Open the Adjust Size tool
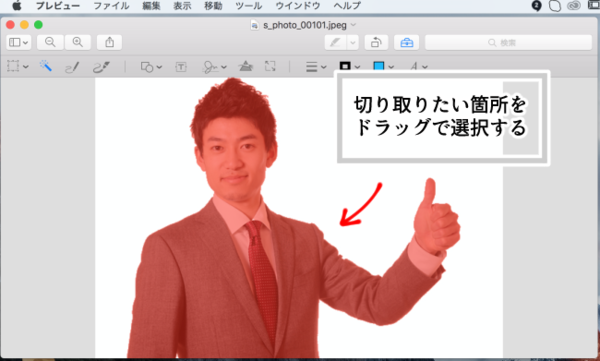This screenshot has height=361, width=600. click(x=270, y=66)
